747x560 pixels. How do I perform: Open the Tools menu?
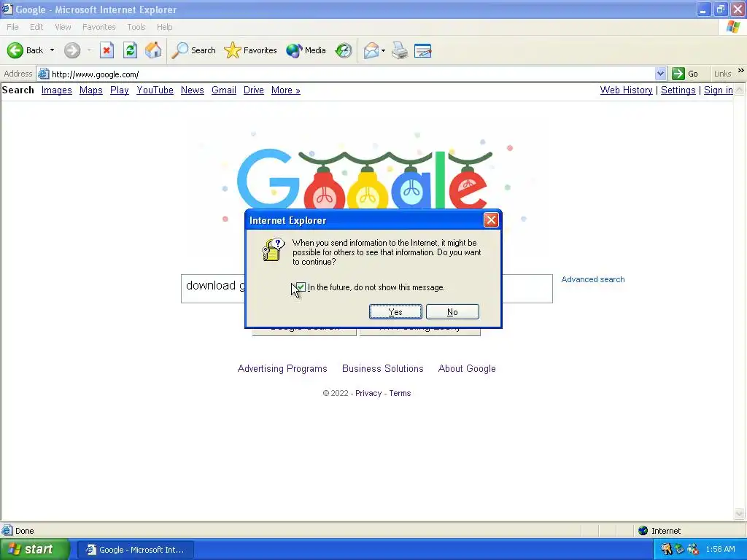pyautogui.click(x=136, y=27)
